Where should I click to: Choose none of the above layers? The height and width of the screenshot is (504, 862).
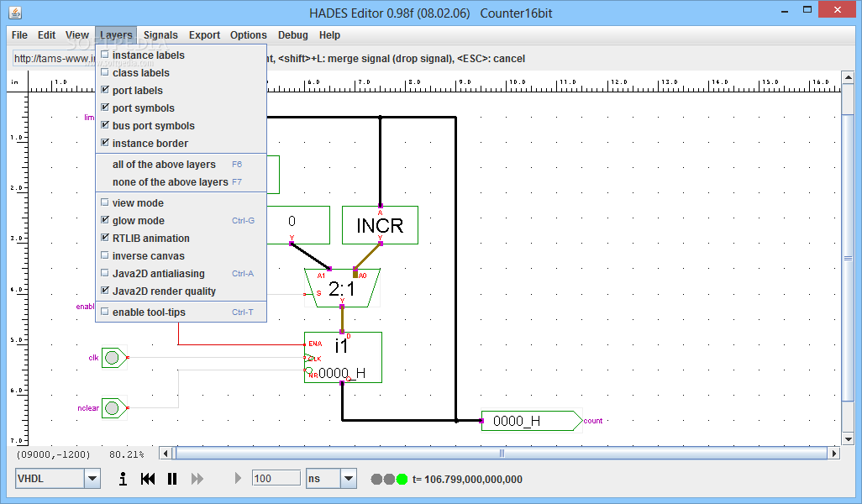pyautogui.click(x=181, y=182)
